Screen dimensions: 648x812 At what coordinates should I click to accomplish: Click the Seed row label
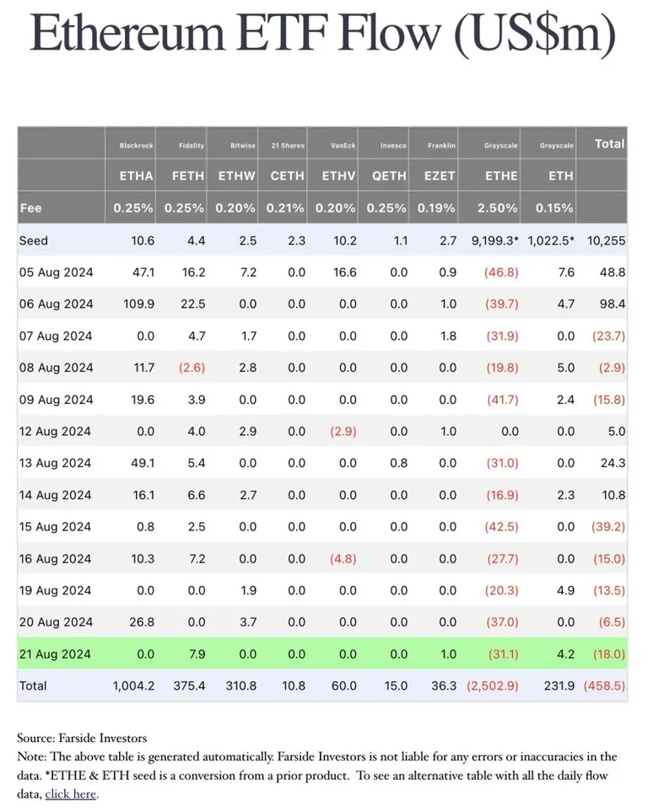[x=33, y=241]
